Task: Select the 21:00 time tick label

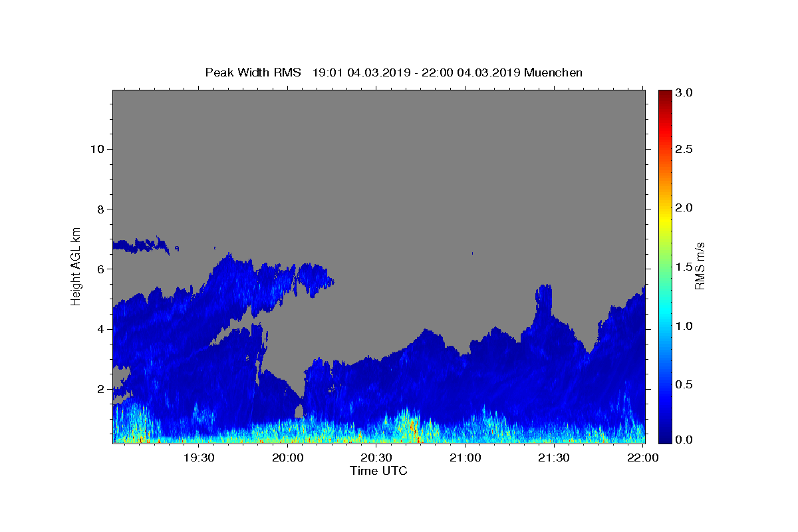Action: point(465,458)
